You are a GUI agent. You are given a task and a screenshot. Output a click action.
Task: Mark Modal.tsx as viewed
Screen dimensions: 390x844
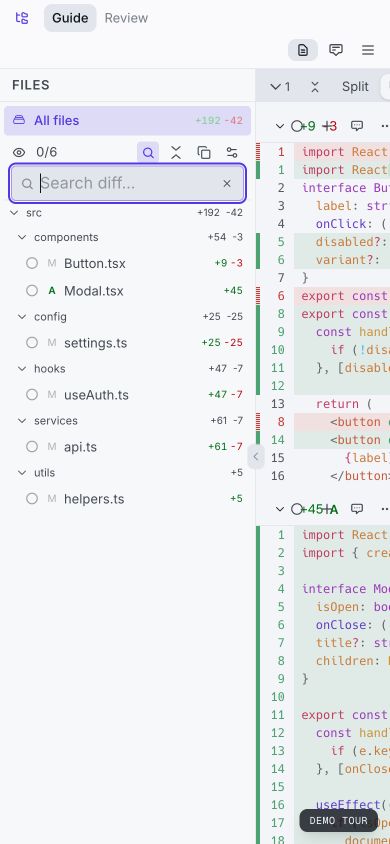pyautogui.click(x=32, y=291)
